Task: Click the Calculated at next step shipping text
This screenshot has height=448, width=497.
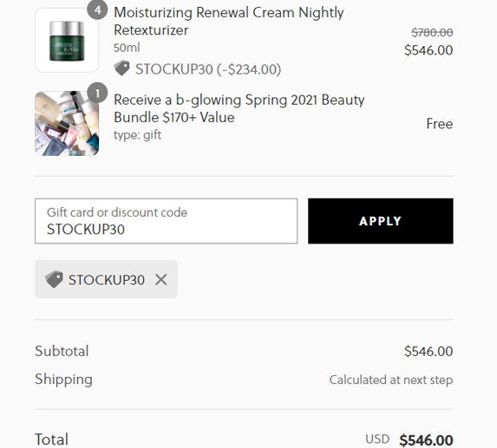Action: pyautogui.click(x=391, y=380)
